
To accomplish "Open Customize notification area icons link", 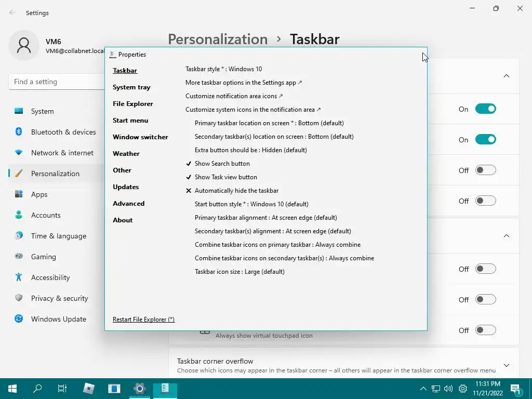I will click(234, 96).
